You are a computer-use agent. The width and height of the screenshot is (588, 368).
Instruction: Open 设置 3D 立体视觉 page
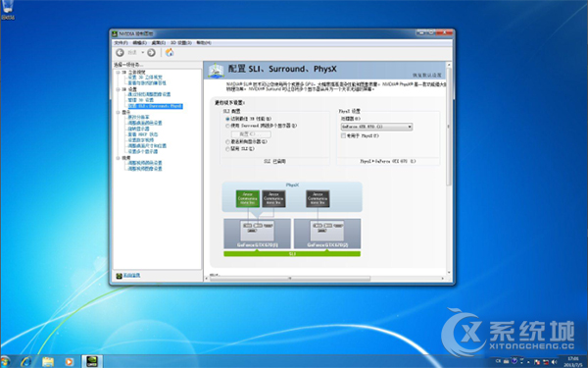coord(145,78)
